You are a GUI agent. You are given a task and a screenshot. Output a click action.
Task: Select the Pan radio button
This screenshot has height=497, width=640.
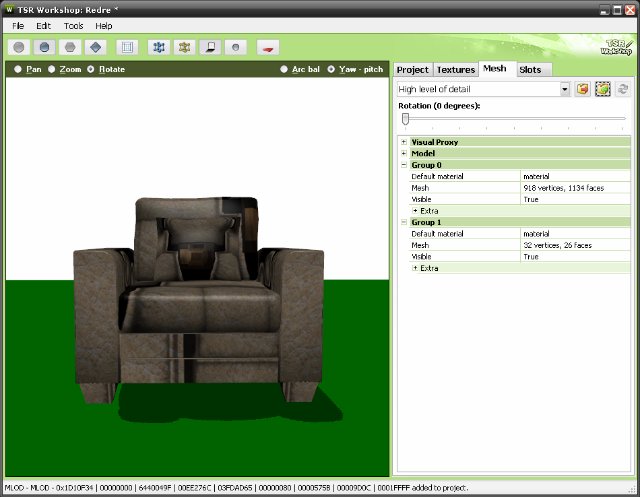coord(18,69)
